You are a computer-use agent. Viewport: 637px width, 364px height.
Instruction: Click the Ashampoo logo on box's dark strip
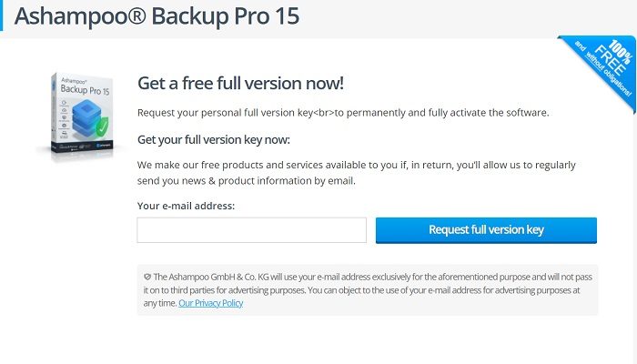(104, 145)
